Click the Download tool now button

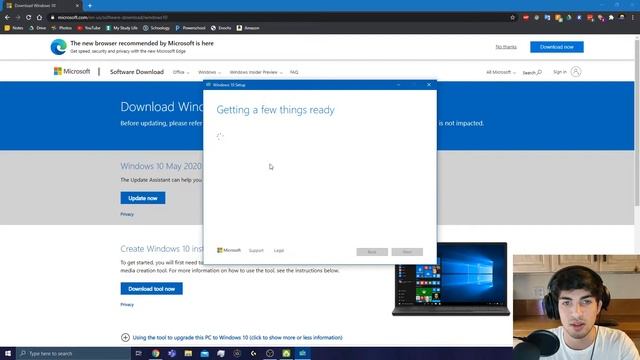coord(151,289)
